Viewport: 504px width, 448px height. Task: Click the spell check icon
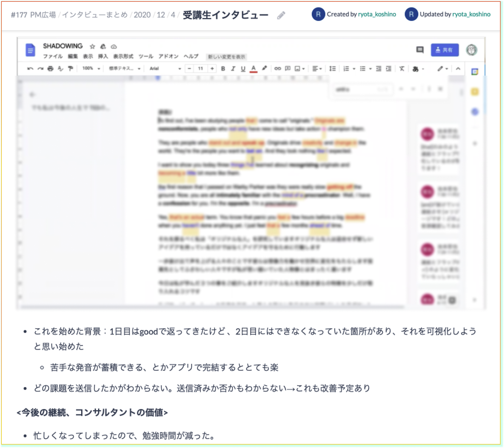(x=61, y=69)
